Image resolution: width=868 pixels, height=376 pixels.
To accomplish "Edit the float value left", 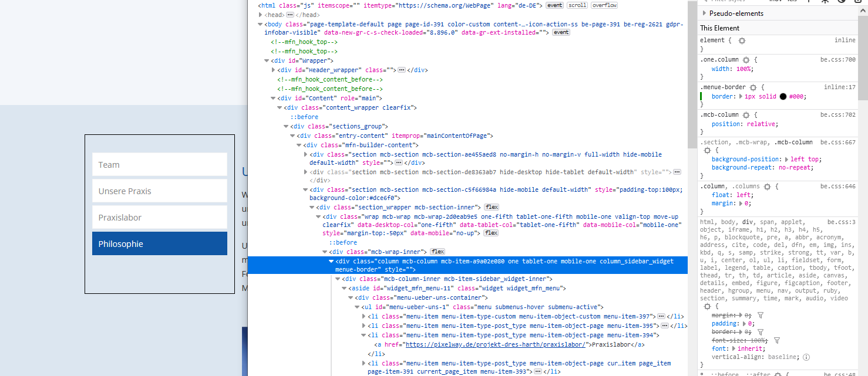I will point(742,195).
